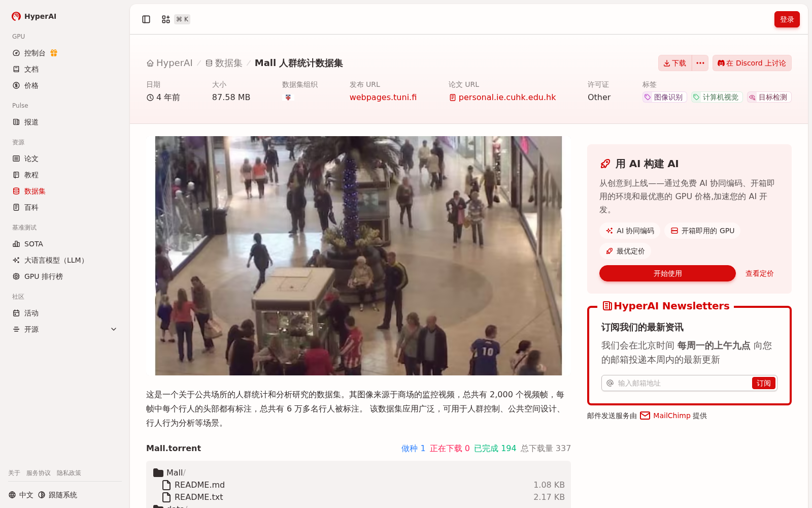This screenshot has width=812, height=508.
Task: Open 百科 in the sidebar
Action: [x=25, y=207]
